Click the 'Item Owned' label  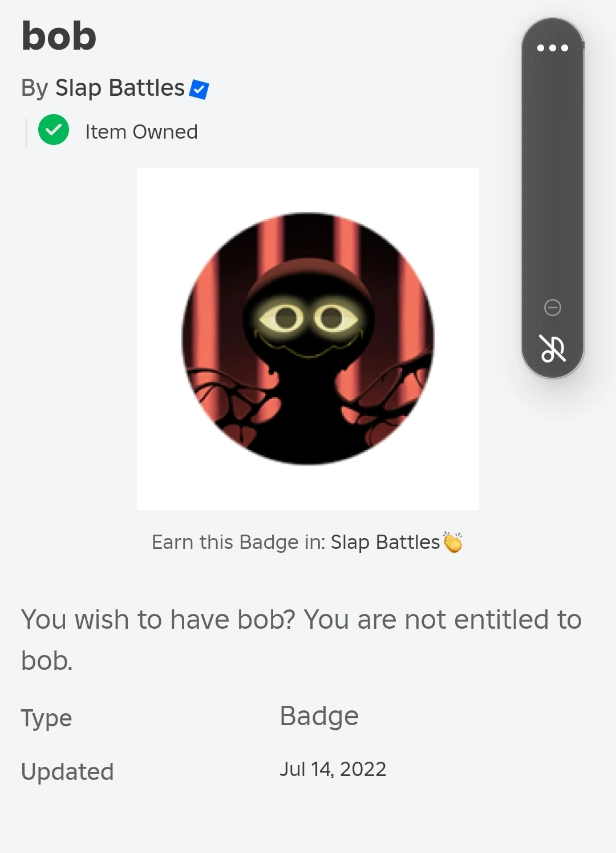pyautogui.click(x=141, y=132)
